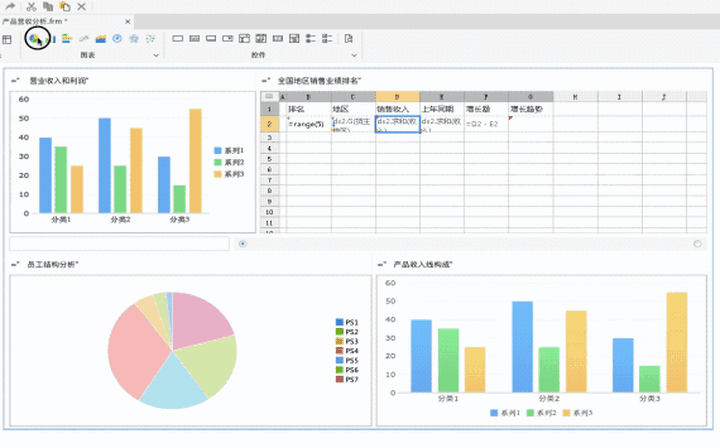This screenshot has height=448, width=720.
Task: Select the radar chart icon
Action: point(133,38)
